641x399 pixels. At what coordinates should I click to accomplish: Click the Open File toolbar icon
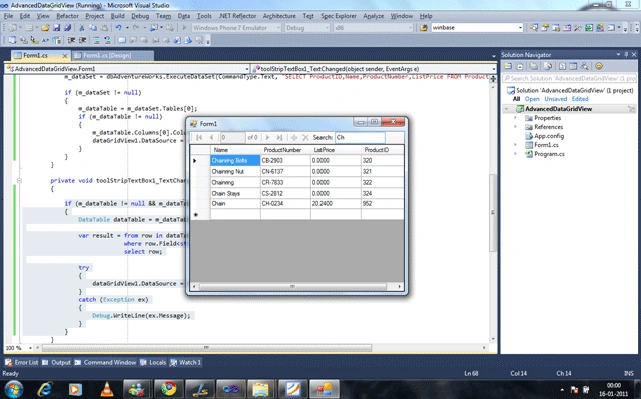tap(45, 28)
